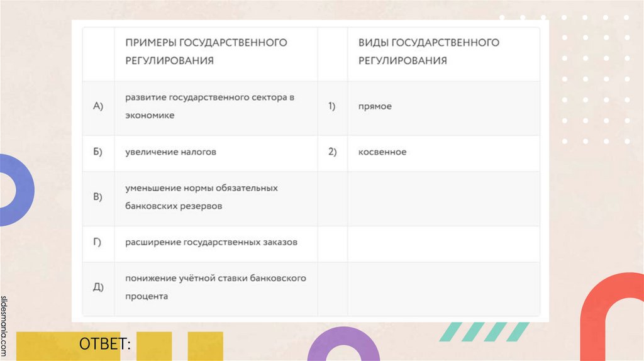
Task: Select the row label 'А)'
Action: tap(97, 106)
